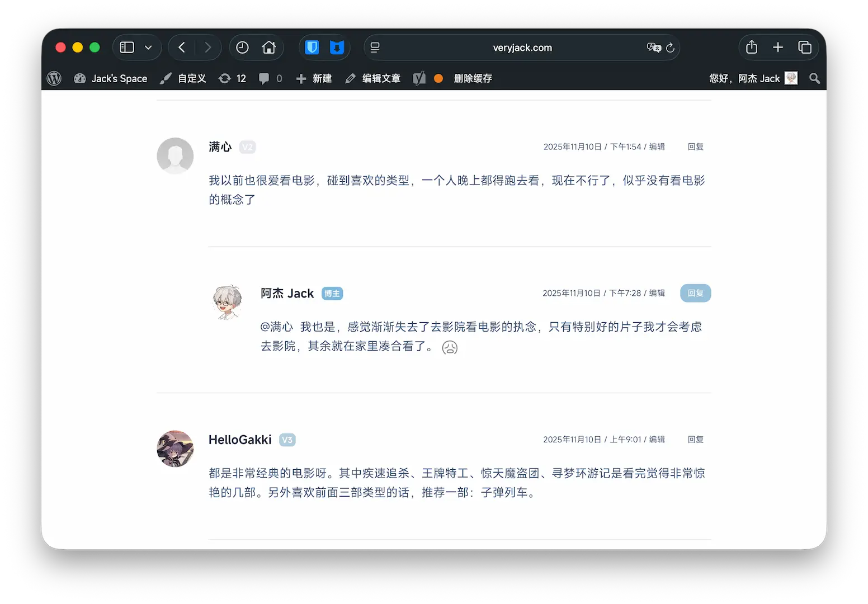This screenshot has height=604, width=868.
Task: Click the share icon in Safari toolbar
Action: (x=752, y=48)
